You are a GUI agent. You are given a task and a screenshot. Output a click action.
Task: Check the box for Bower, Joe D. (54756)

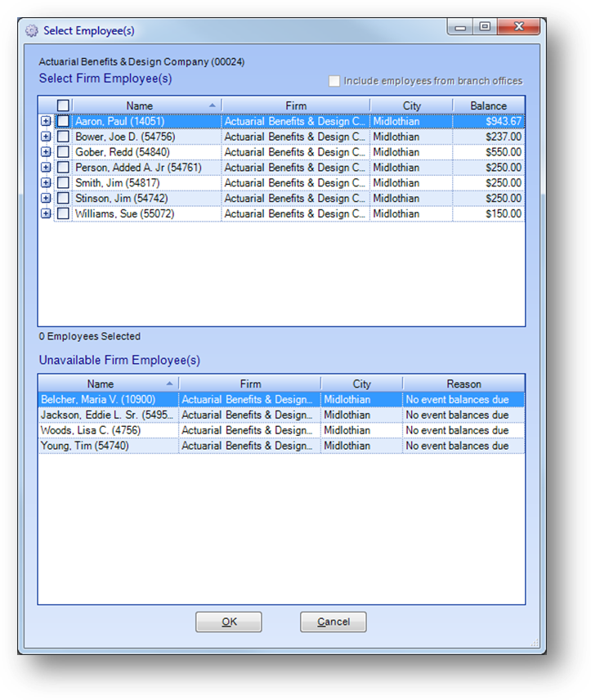point(63,137)
